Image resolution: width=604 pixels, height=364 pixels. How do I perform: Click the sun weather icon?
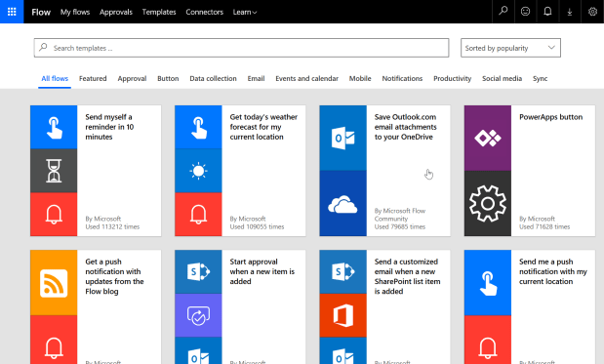point(198,171)
